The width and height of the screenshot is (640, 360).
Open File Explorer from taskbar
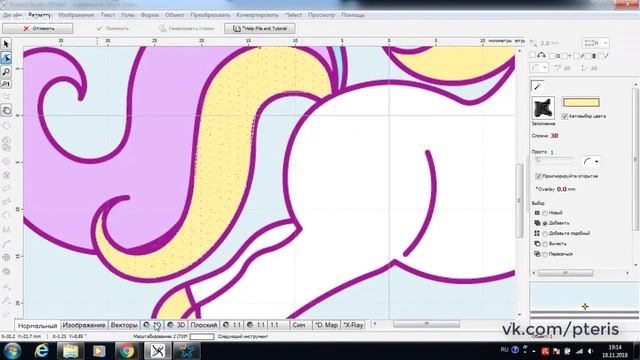click(70, 351)
